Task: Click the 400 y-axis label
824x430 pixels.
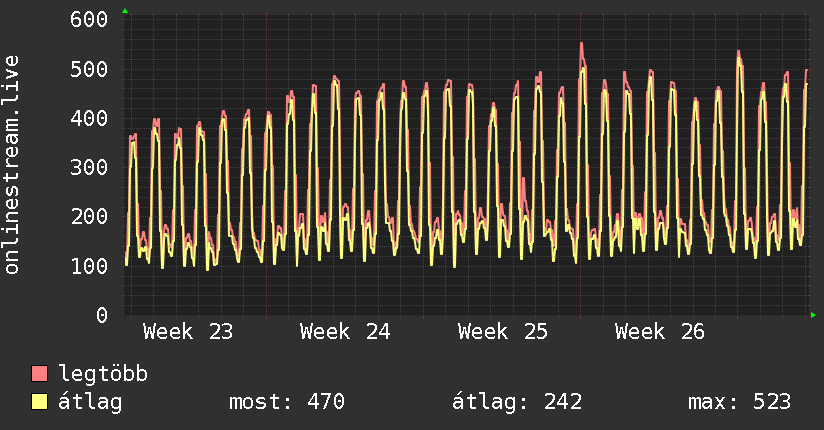Action: click(x=89, y=118)
